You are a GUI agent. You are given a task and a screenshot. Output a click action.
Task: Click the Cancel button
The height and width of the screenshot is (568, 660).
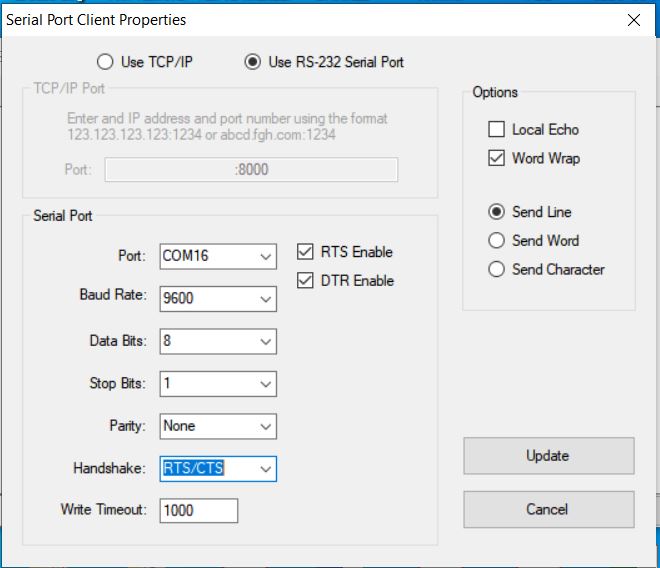coord(549,509)
